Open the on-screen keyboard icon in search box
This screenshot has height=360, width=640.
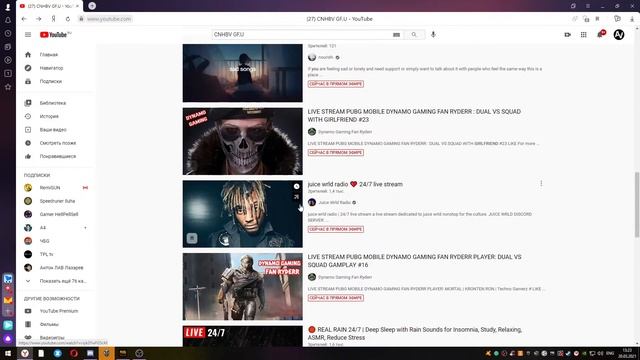tap(396, 35)
